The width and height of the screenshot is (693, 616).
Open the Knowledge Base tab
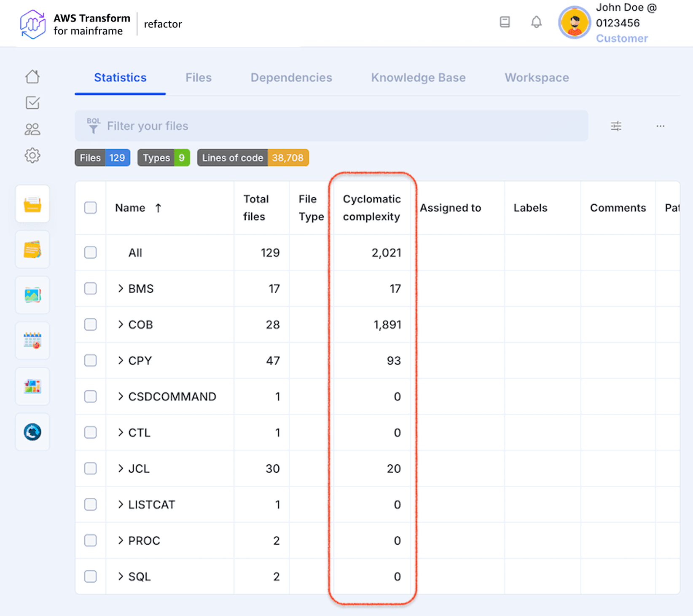point(418,78)
